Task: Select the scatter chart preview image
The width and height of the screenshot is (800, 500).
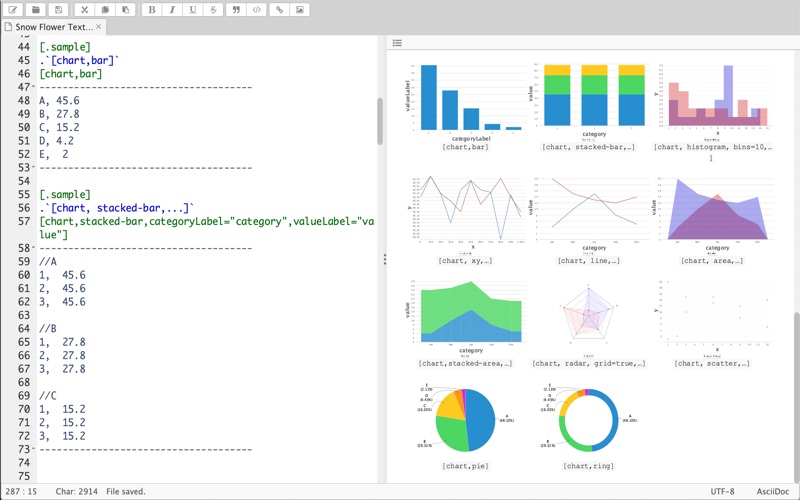Action: click(712, 317)
